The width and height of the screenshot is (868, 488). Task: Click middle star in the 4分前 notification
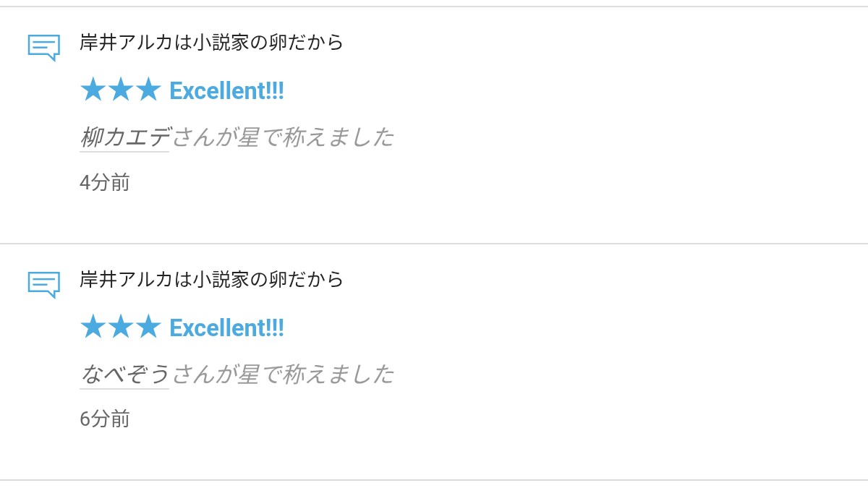[120, 90]
